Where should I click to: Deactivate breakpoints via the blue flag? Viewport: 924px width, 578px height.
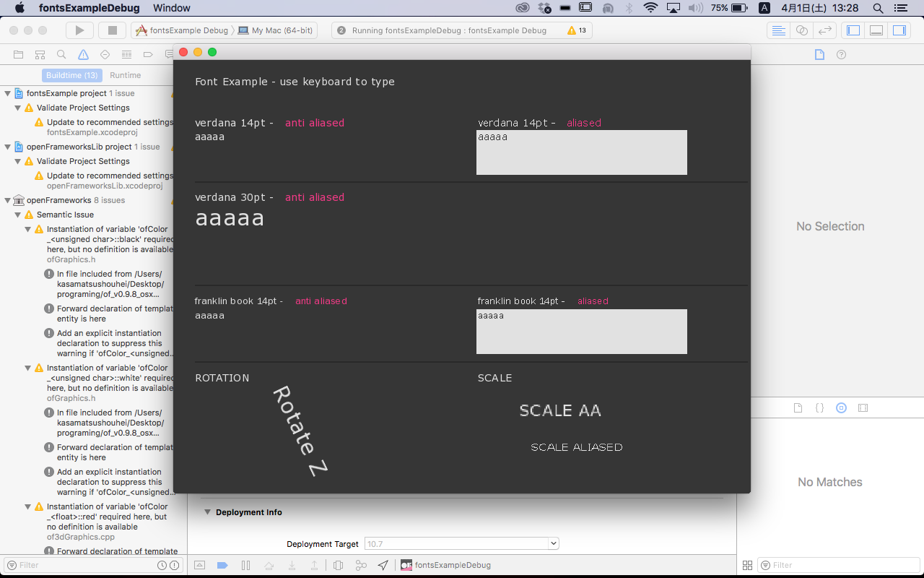pyautogui.click(x=222, y=565)
